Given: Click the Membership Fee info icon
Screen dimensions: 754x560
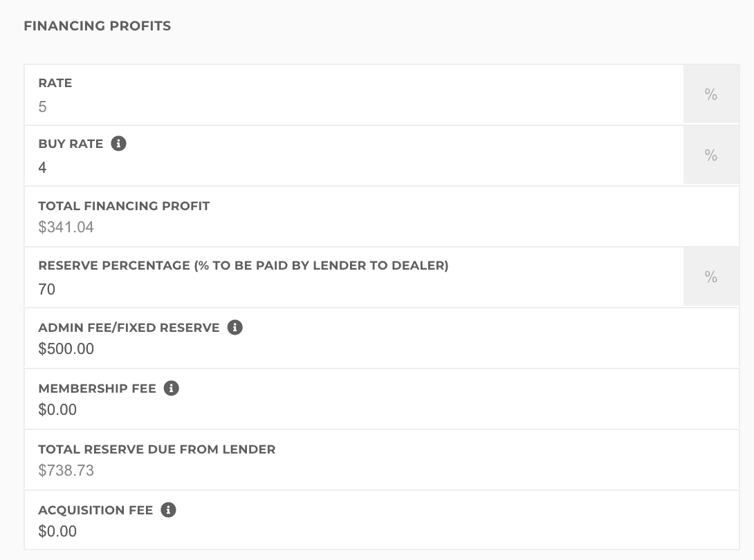Looking at the screenshot, I should click(172, 389).
